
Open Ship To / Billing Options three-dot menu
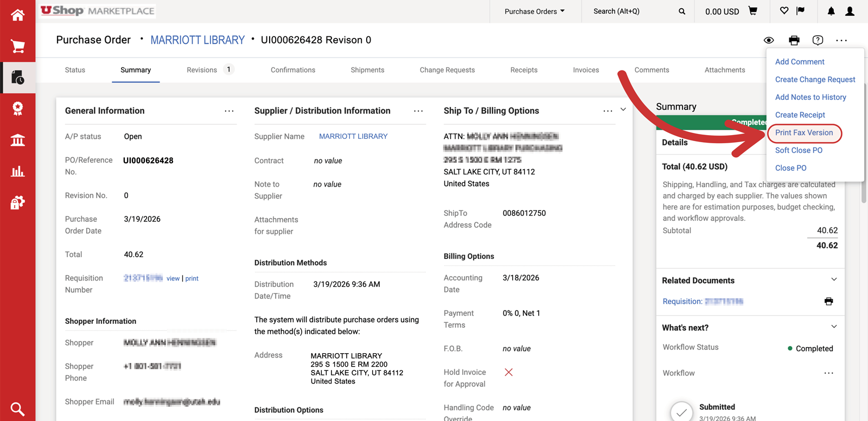[608, 111]
